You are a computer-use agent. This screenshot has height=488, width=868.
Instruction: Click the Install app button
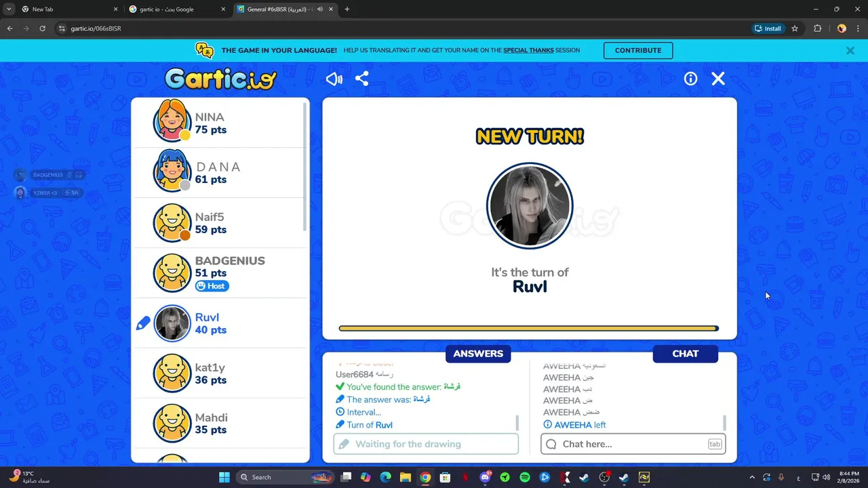coord(768,28)
